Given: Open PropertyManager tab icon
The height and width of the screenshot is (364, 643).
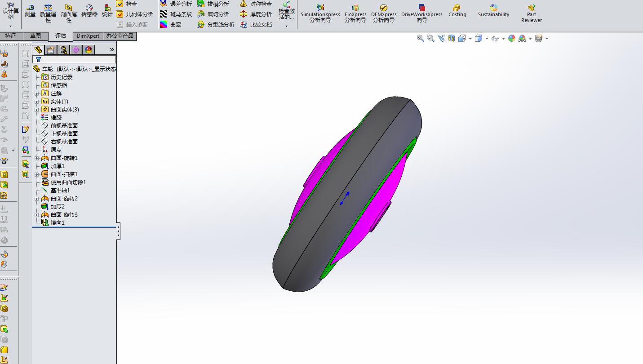Looking at the screenshot, I should [x=51, y=50].
